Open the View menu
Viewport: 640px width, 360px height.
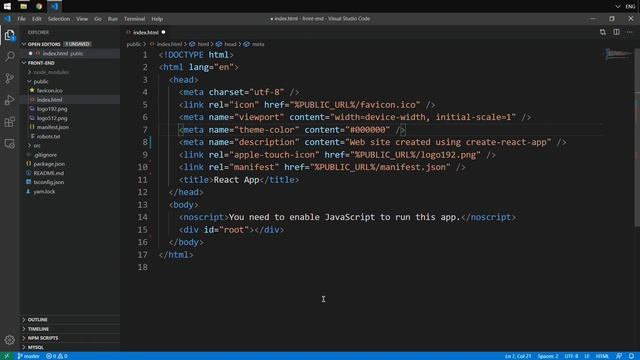[82, 19]
